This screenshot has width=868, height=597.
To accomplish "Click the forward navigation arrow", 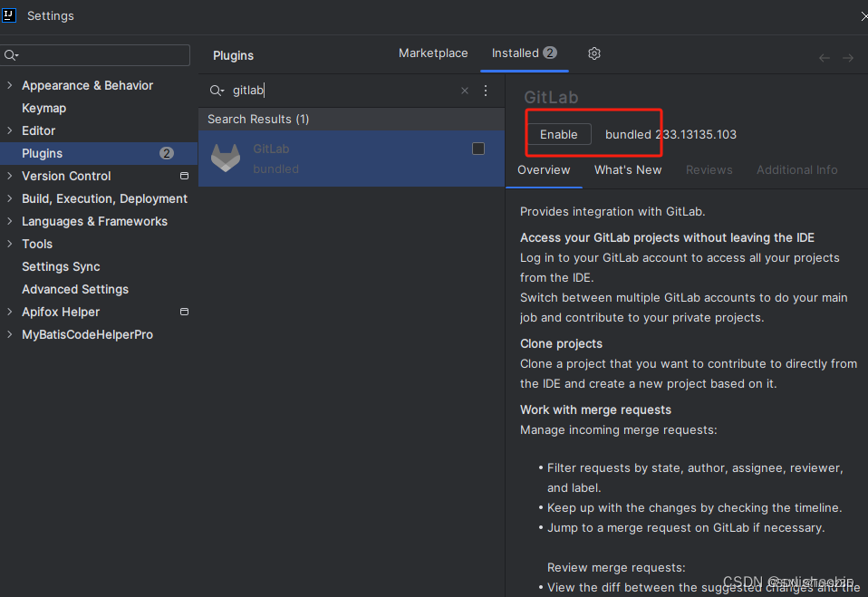I will click(848, 57).
